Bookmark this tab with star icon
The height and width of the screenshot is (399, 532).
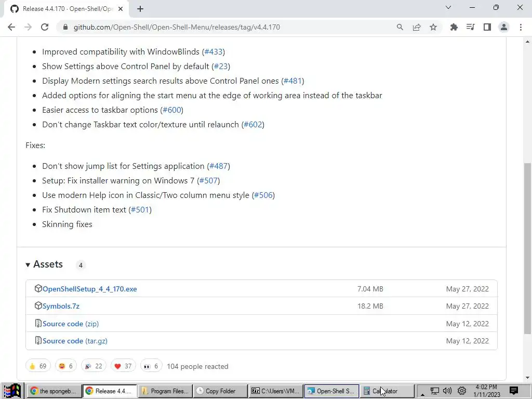pyautogui.click(x=433, y=27)
